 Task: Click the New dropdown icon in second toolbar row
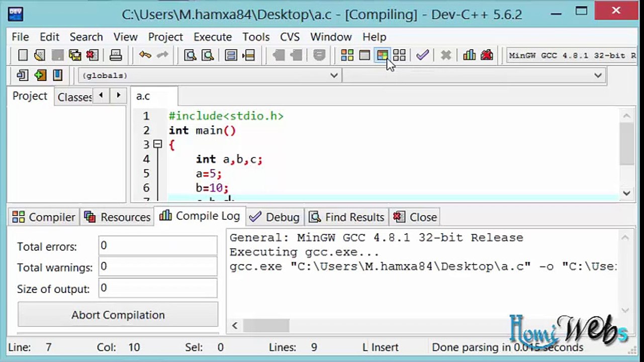pos(23,75)
